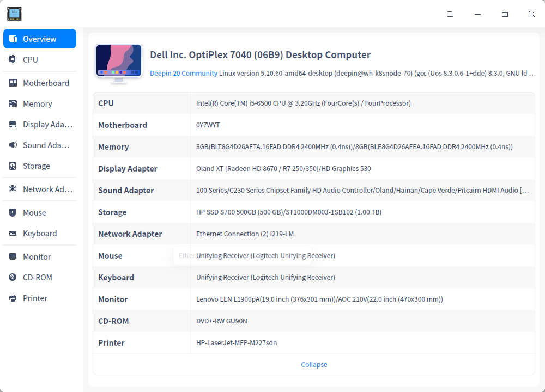Collapse the device details table
This screenshot has height=392, width=545.
314,364
